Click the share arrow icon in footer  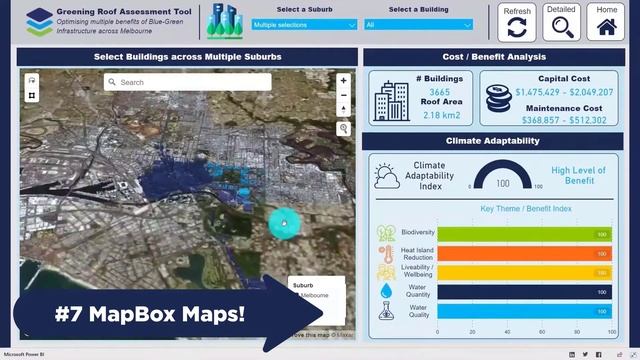(620, 355)
